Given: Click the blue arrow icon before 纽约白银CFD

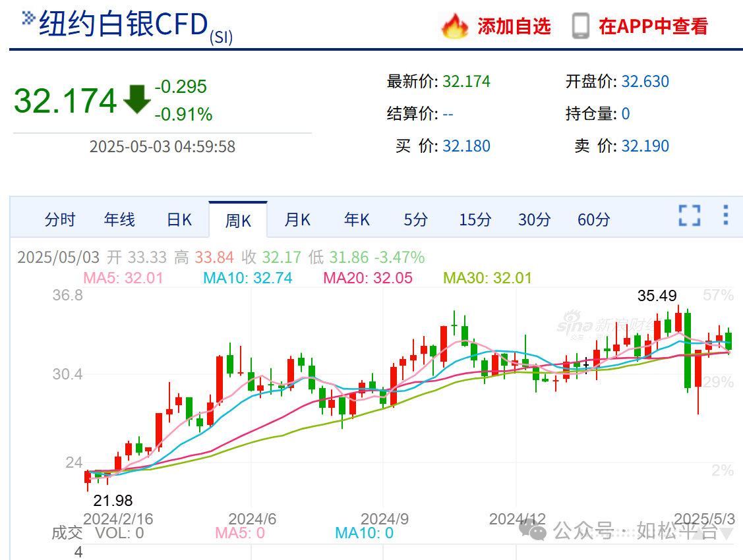Looking at the screenshot, I should click(28, 19).
